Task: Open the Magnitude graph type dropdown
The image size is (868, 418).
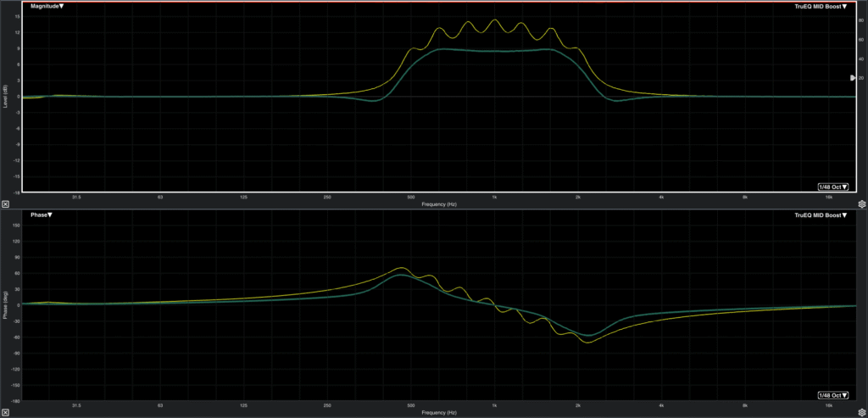Action: coord(47,7)
